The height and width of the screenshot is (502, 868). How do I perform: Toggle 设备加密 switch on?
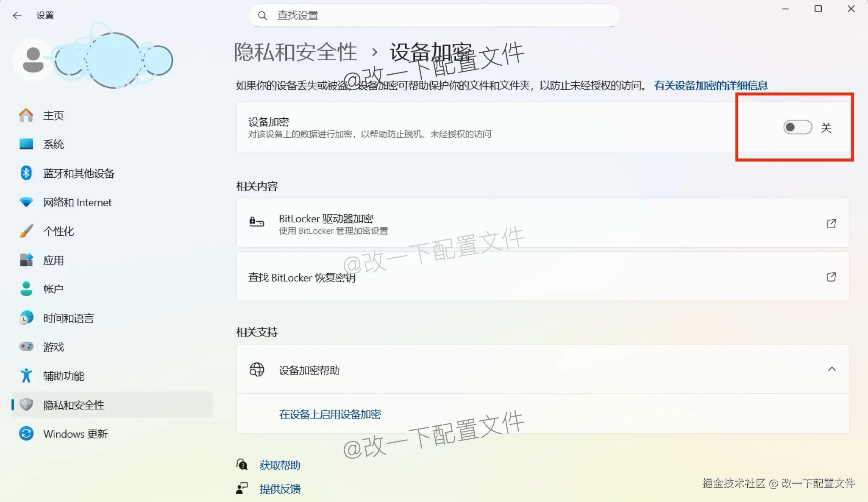pos(797,127)
